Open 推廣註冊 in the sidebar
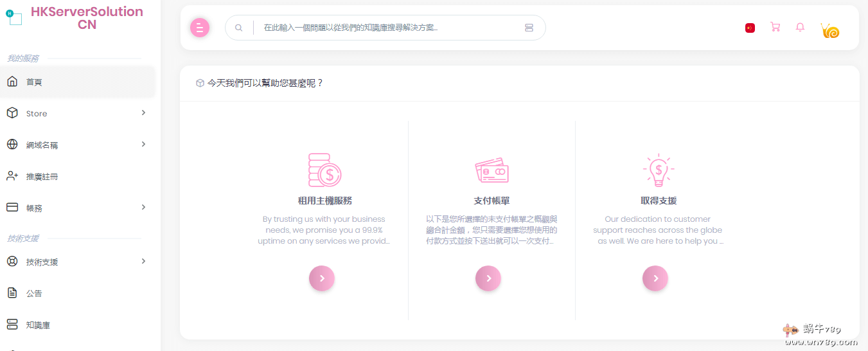The image size is (868, 351). tap(42, 176)
